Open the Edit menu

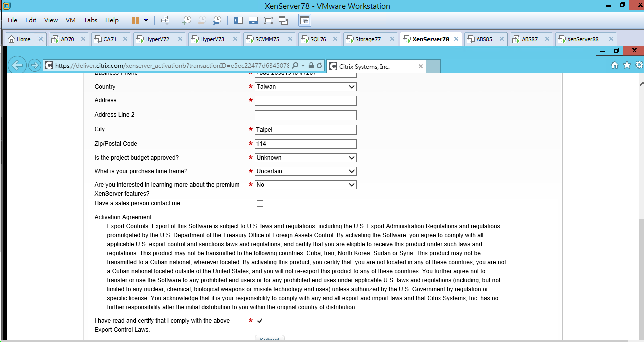pos(31,20)
